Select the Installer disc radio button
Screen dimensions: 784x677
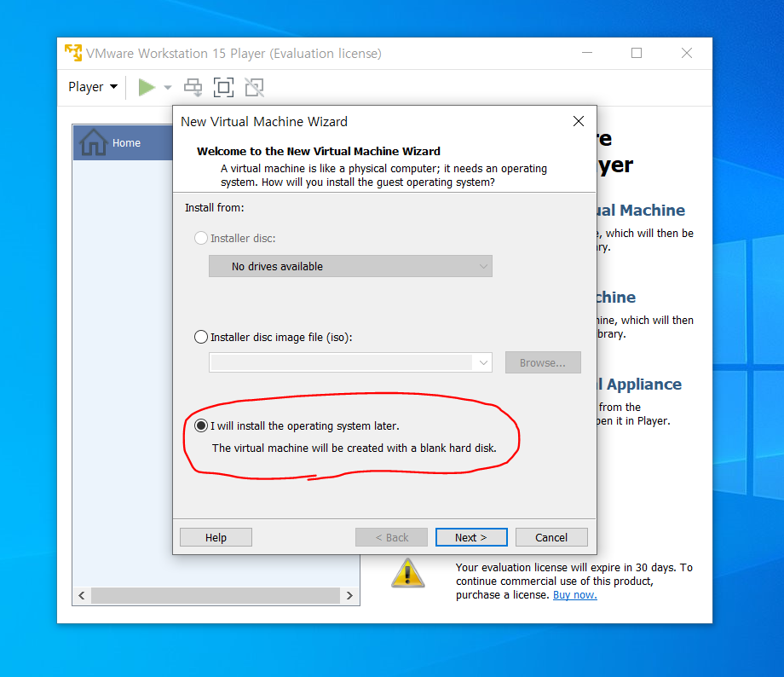click(201, 238)
